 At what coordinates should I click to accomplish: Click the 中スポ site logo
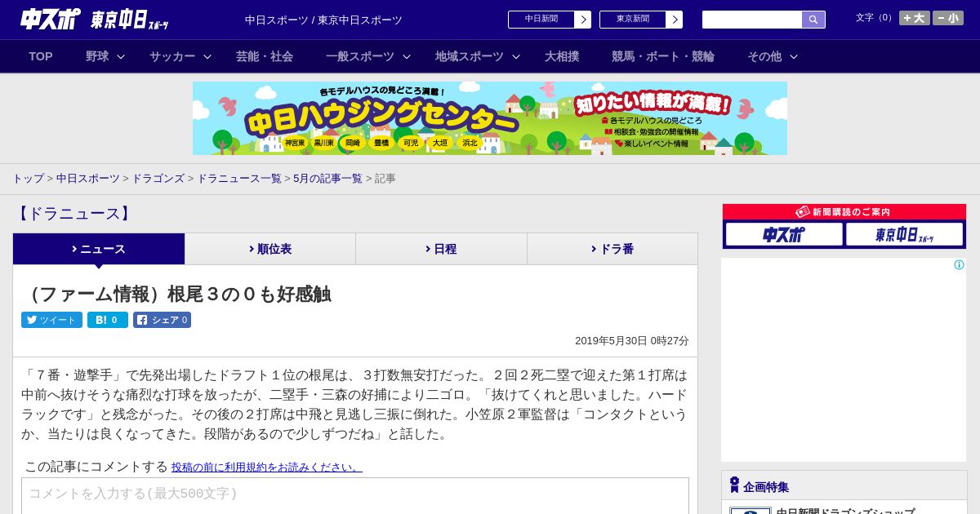(x=50, y=19)
